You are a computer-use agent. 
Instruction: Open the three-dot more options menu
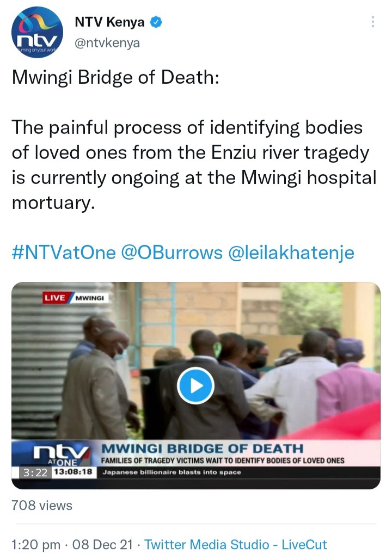(373, 22)
